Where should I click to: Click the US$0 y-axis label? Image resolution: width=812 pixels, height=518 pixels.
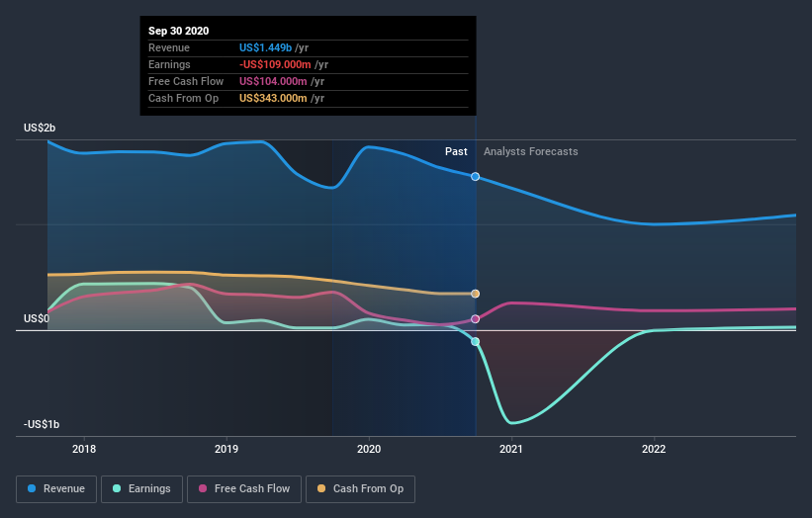point(37,318)
